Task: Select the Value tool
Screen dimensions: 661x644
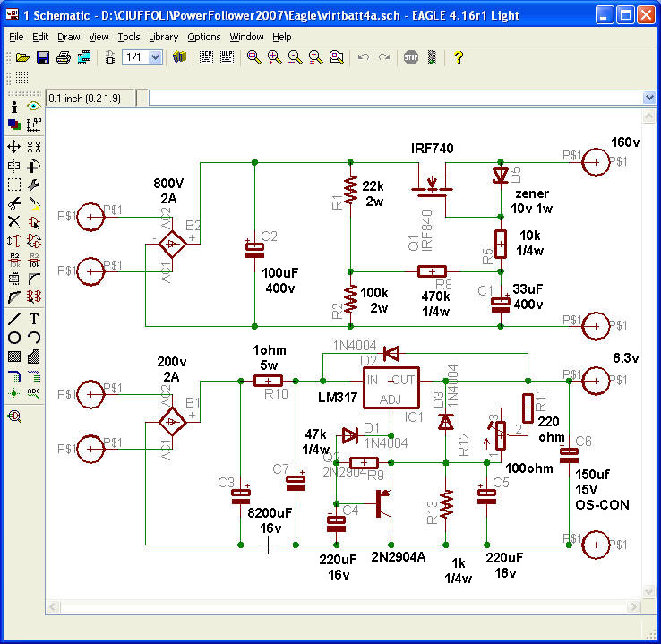Action: (x=34, y=260)
